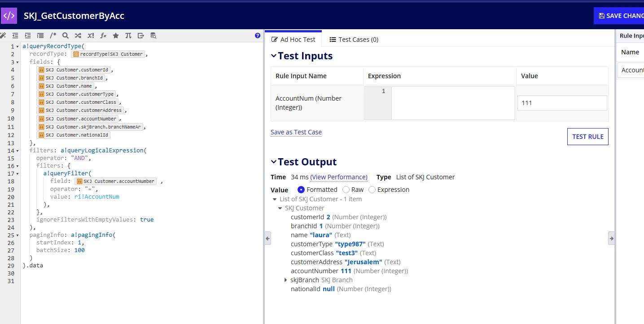The width and height of the screenshot is (644, 324).
Task: Click the export arrow toolbar icon
Action: point(141,36)
